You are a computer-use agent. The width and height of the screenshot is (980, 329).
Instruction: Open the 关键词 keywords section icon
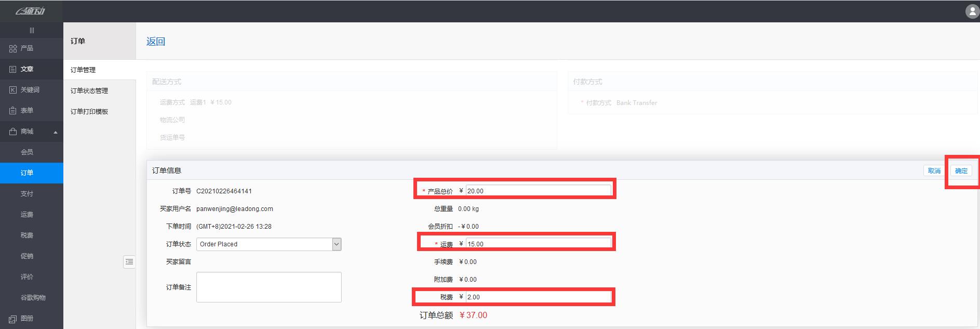[13, 90]
